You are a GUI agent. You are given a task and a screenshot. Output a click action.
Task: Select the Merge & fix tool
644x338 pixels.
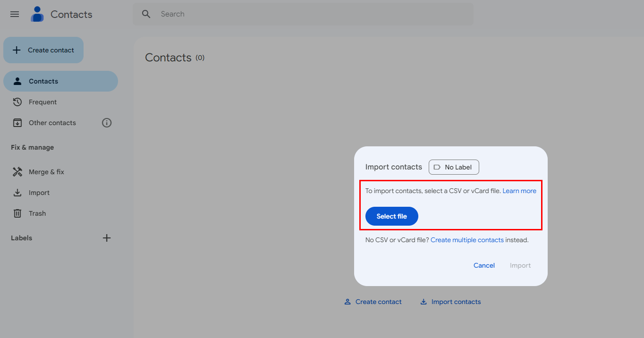[x=47, y=171]
